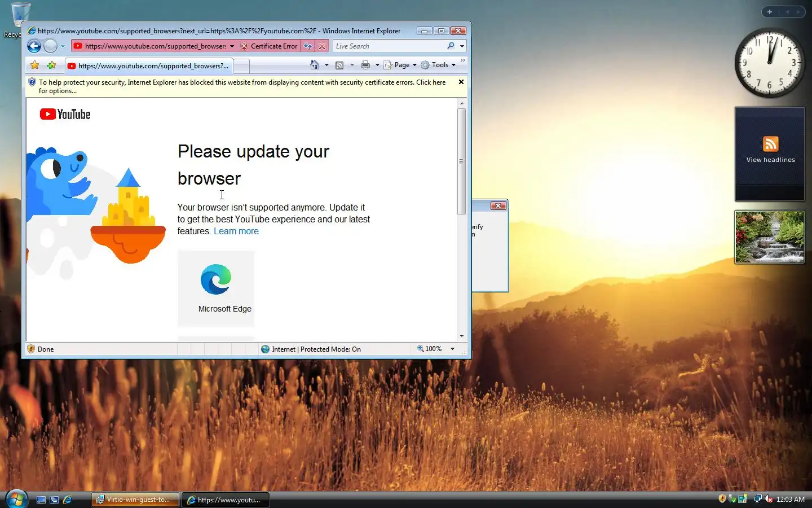Click the IE Forward arrow button
This screenshot has width=812, height=508.
point(51,46)
